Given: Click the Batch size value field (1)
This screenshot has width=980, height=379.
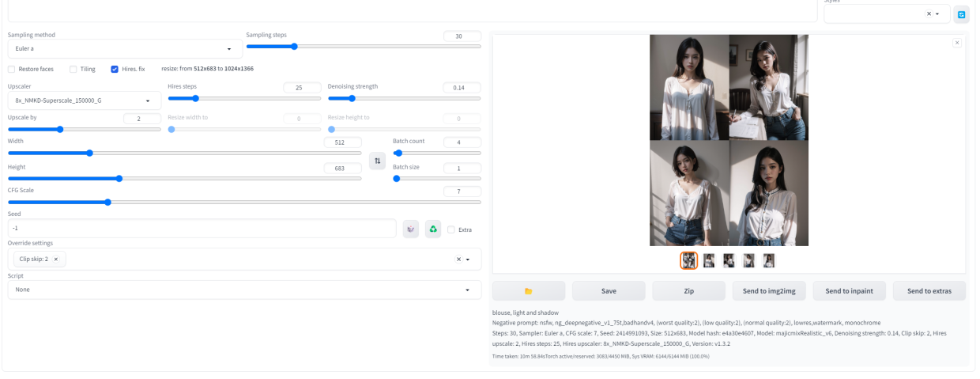Looking at the screenshot, I should [462, 169].
